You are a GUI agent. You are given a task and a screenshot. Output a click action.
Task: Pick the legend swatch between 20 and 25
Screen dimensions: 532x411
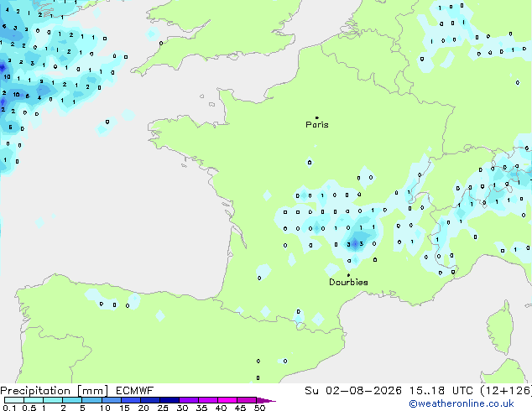pyautogui.click(x=150, y=400)
